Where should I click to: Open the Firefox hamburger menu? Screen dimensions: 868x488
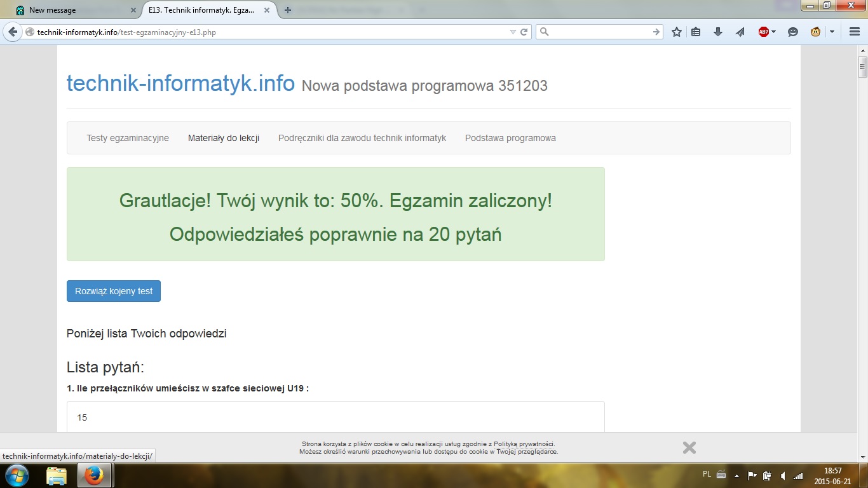[855, 32]
